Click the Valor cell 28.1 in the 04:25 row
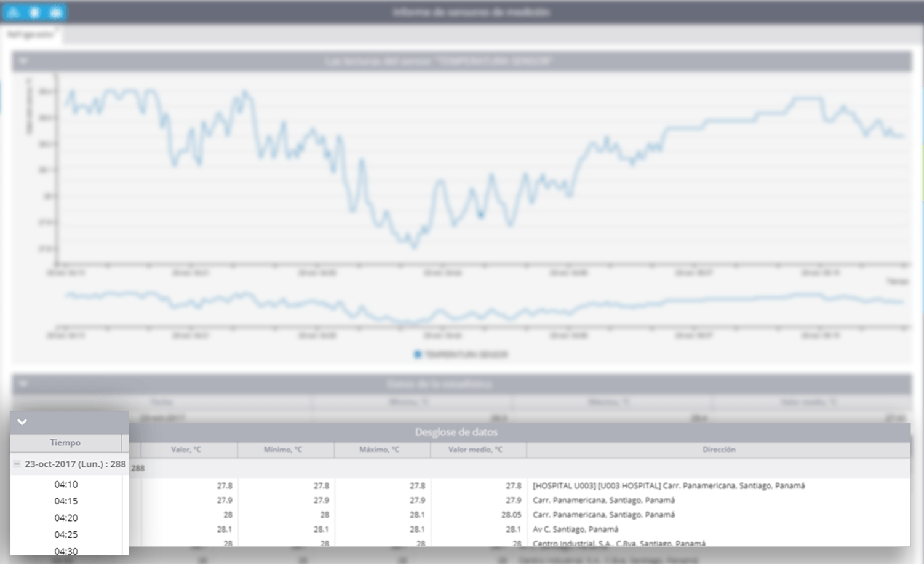The height and width of the screenshot is (564, 924). (225, 530)
